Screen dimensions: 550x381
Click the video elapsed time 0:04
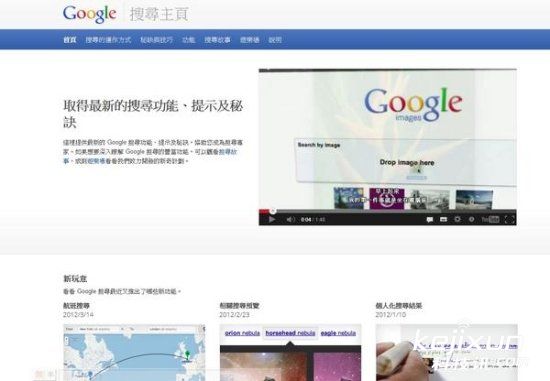pyautogui.click(x=306, y=220)
